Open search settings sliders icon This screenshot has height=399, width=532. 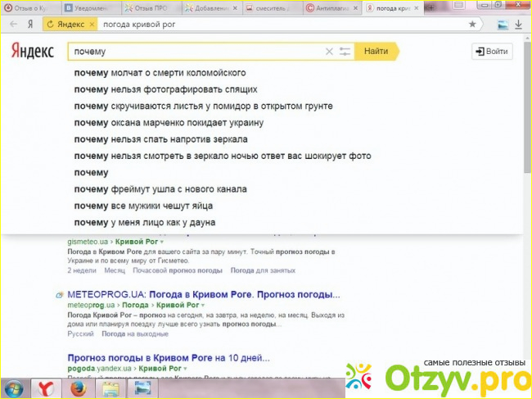click(345, 52)
